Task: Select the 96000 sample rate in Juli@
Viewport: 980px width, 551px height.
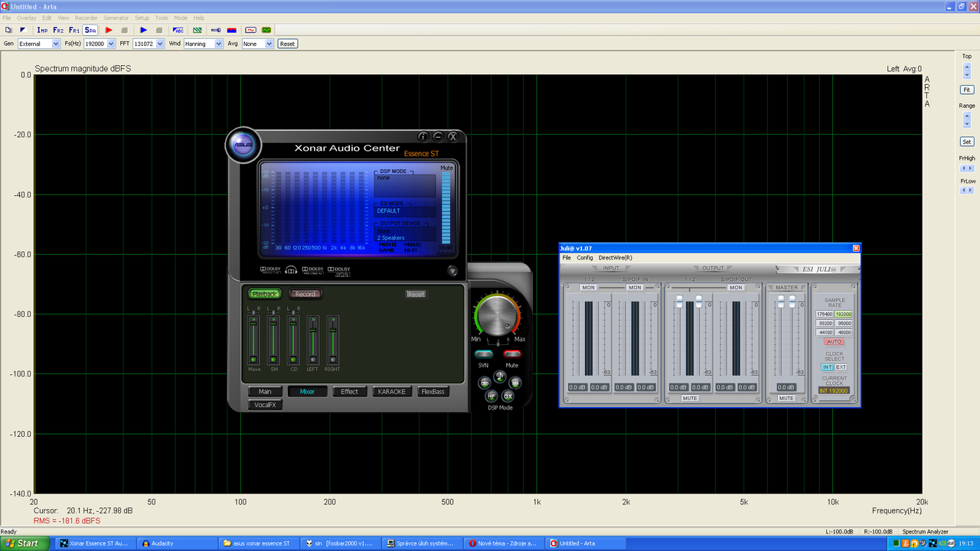Action: point(844,323)
